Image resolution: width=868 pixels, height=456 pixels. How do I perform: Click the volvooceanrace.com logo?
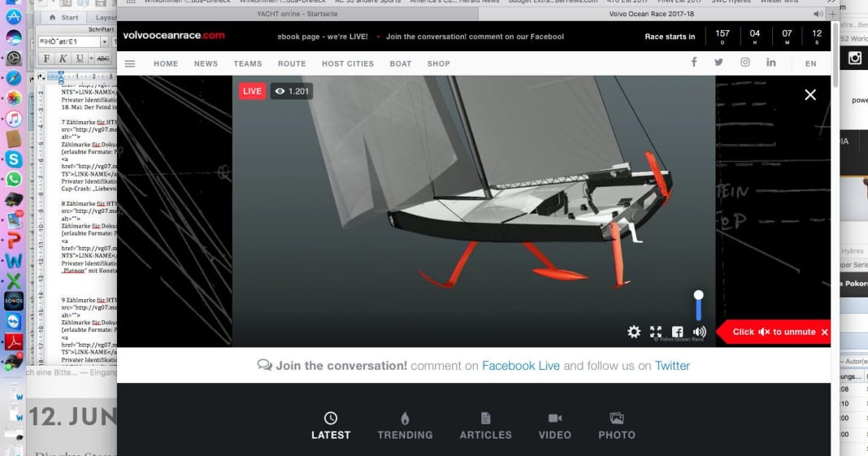coord(174,36)
